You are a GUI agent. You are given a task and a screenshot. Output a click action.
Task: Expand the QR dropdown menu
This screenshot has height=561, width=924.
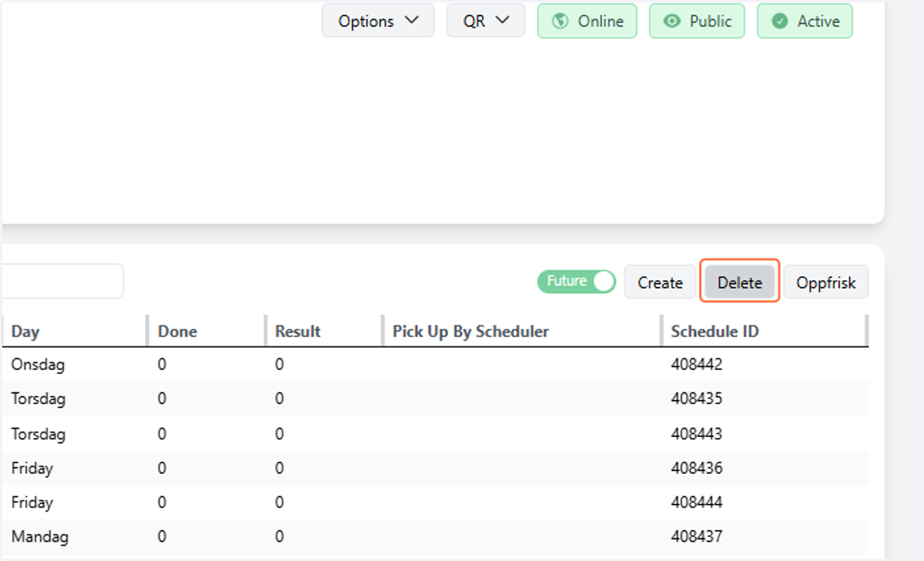(486, 21)
